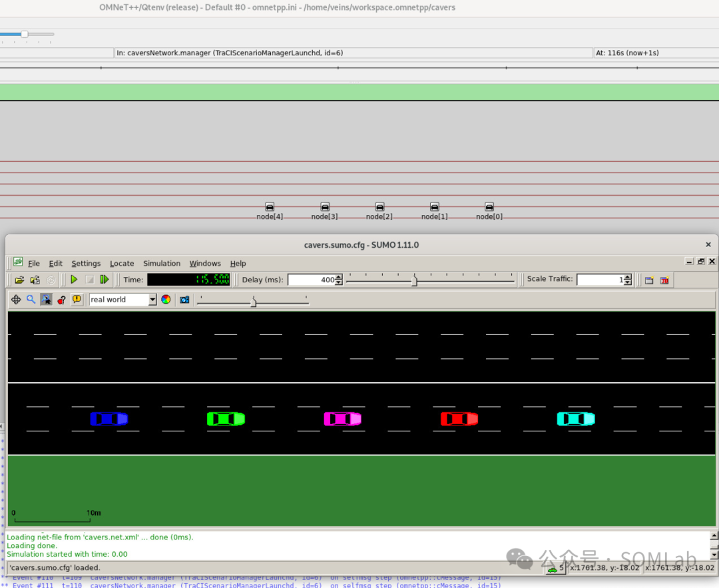This screenshot has height=588, width=719.
Task: Expand the 'real world' color scheme dropdown
Action: coord(152,300)
